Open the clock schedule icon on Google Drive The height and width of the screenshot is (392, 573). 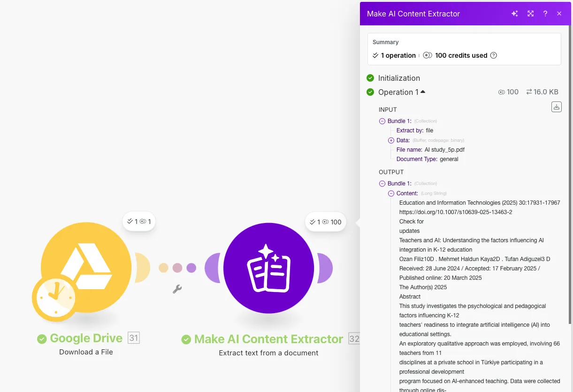coord(55,298)
